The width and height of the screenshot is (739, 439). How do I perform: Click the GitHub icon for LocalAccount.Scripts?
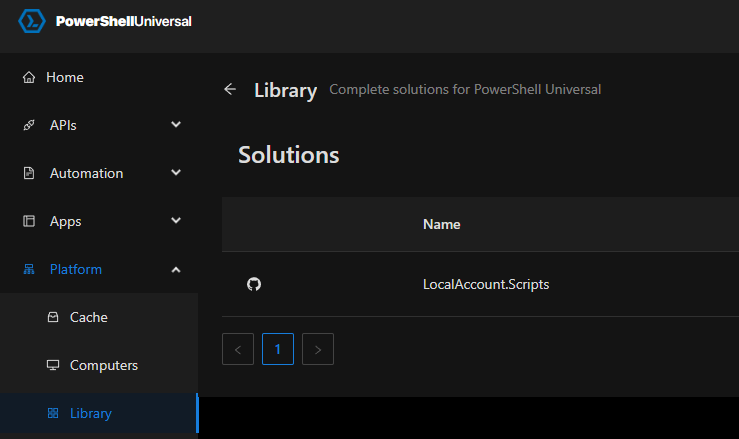[x=253, y=284]
